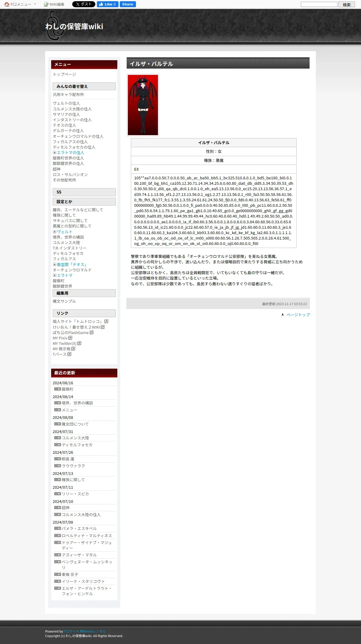Click the arrow icon beside パメラ・エスキベル
The width and height of the screenshot is (361, 644).
pyautogui.click(x=57, y=528)
